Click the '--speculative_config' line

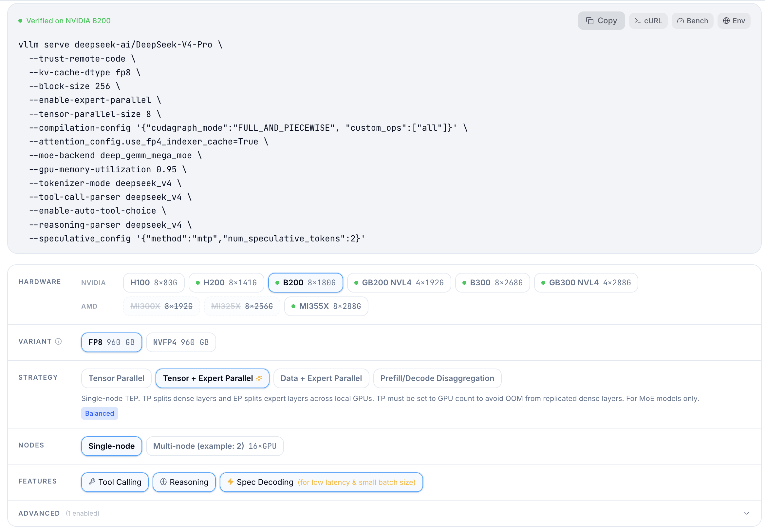197,239
